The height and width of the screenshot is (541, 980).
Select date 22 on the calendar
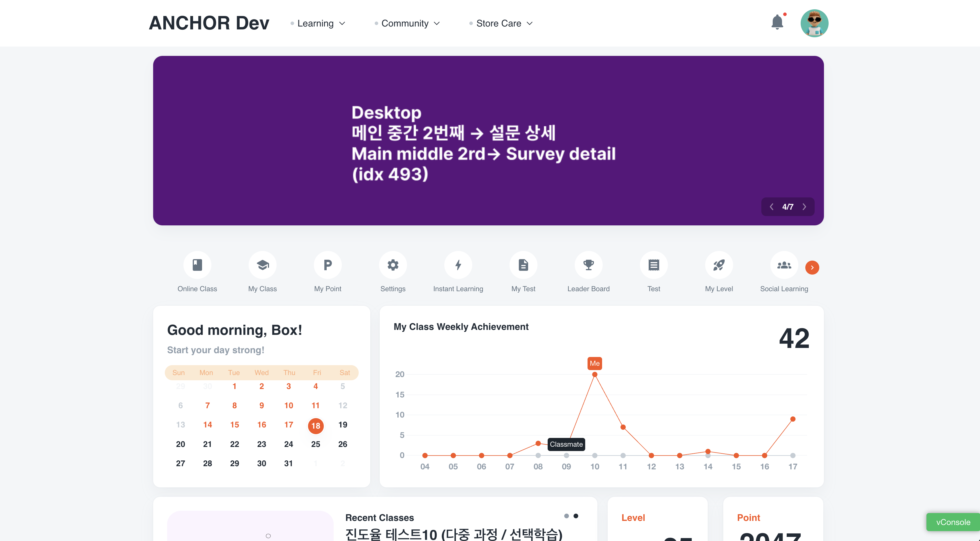(234, 444)
